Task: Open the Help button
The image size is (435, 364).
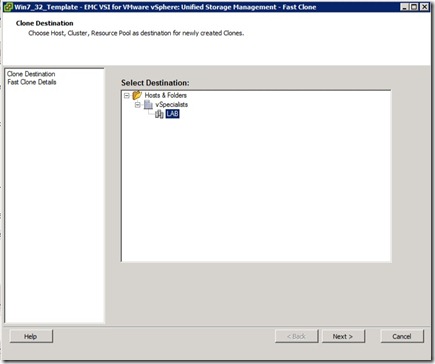Action: [x=31, y=336]
